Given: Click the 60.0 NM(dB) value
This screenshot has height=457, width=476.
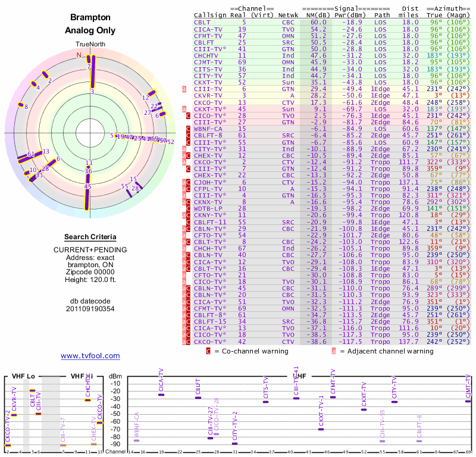Looking at the screenshot, I should coord(318,23).
